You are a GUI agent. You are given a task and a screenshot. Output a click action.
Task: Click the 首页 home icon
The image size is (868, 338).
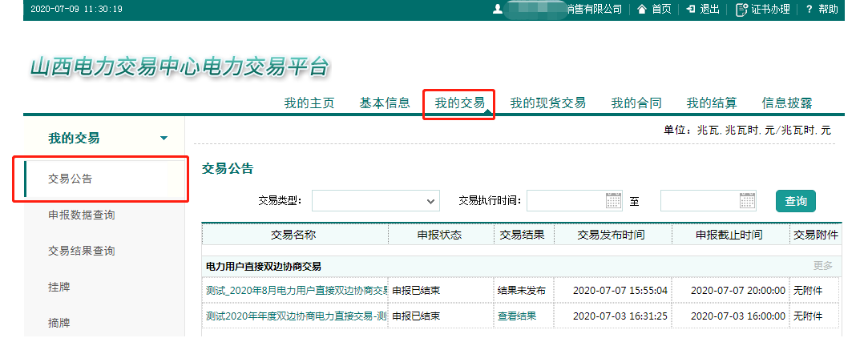[x=642, y=9]
